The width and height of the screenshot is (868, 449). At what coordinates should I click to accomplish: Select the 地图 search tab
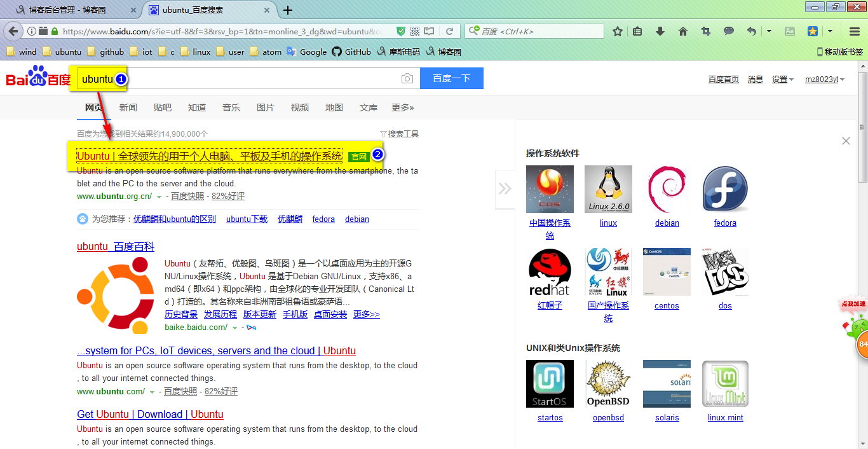(x=334, y=107)
